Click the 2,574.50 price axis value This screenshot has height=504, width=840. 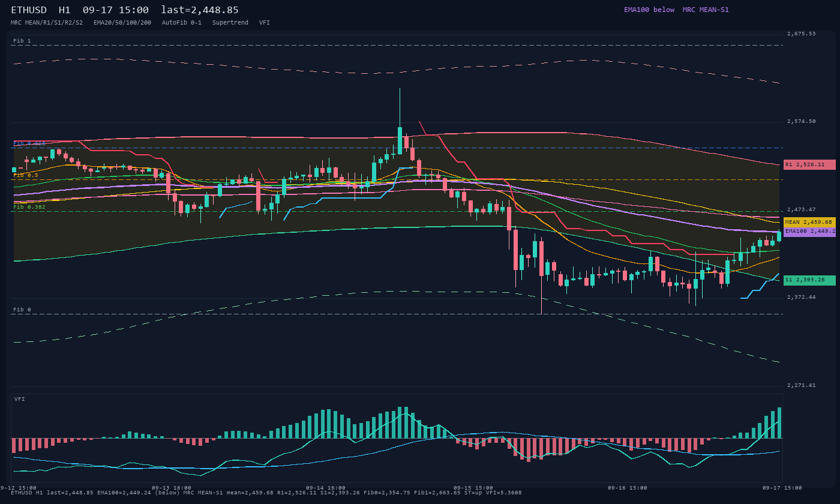(802, 121)
